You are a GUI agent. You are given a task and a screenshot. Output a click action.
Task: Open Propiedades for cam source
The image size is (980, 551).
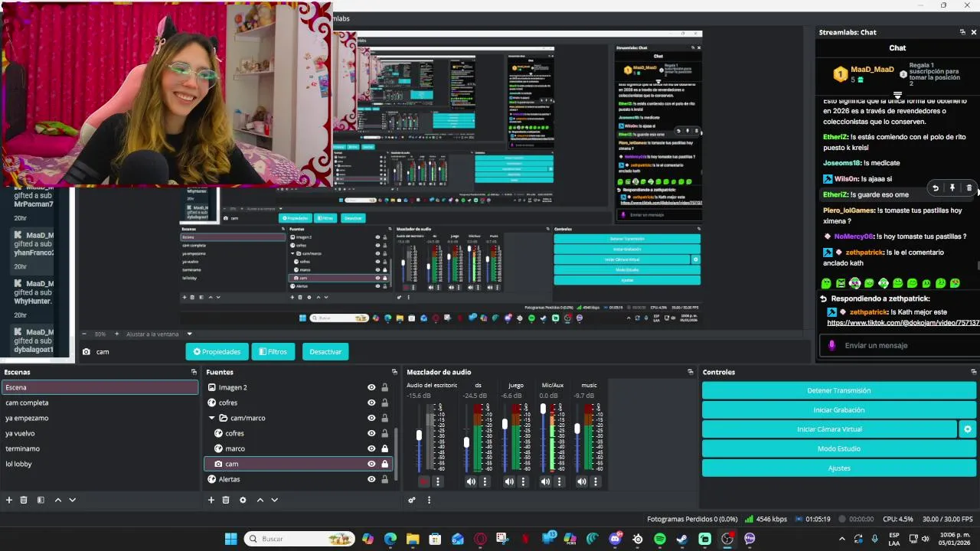pos(217,351)
